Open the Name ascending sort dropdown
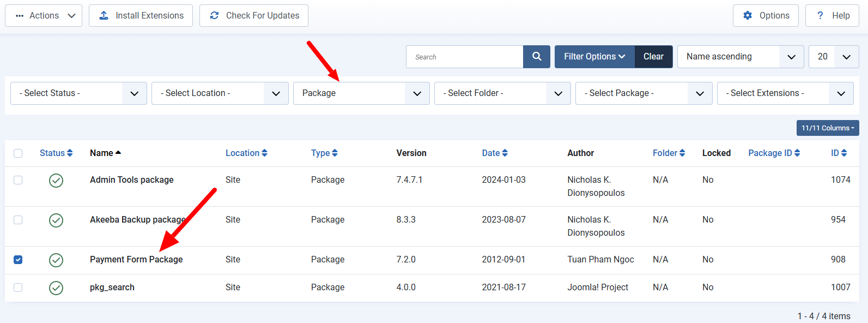This screenshot has height=323, width=868. point(740,57)
